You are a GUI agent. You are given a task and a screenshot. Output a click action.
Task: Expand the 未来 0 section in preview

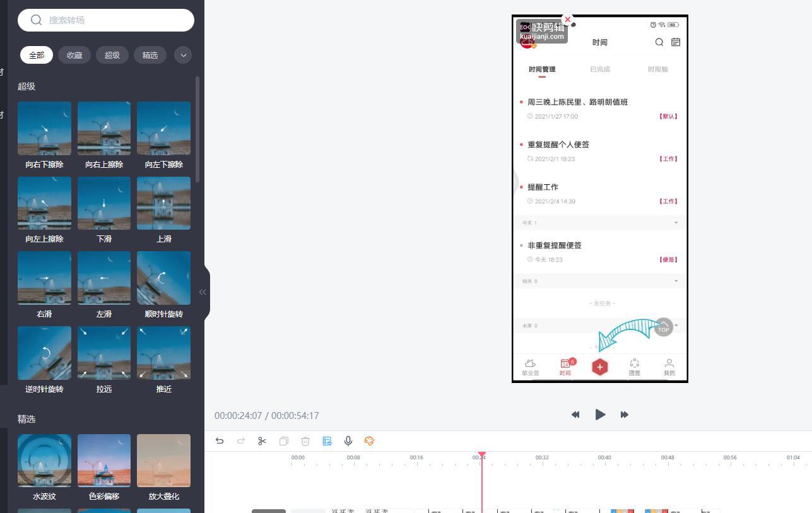[676, 326]
